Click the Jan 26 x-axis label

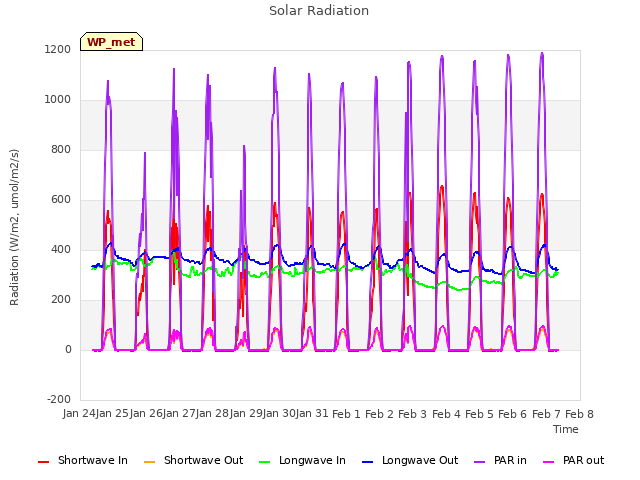[x=146, y=414]
